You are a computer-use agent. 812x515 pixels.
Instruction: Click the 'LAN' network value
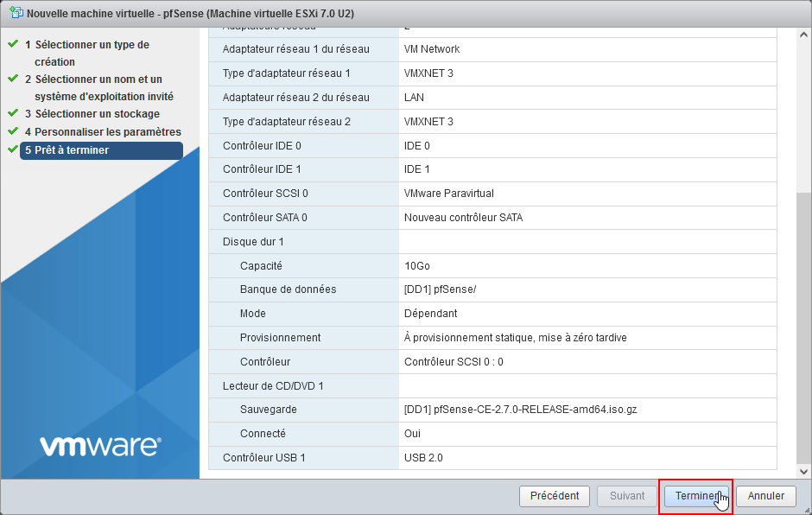(x=414, y=98)
